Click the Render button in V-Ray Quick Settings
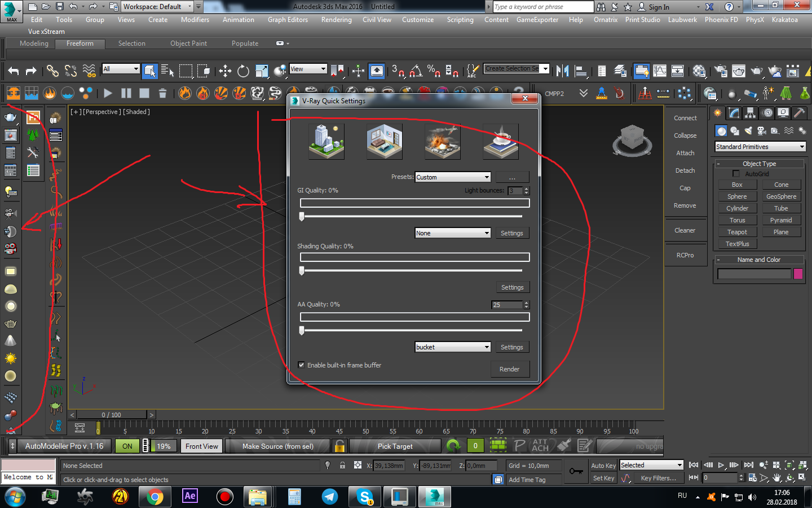This screenshot has height=508, width=812. pos(509,369)
